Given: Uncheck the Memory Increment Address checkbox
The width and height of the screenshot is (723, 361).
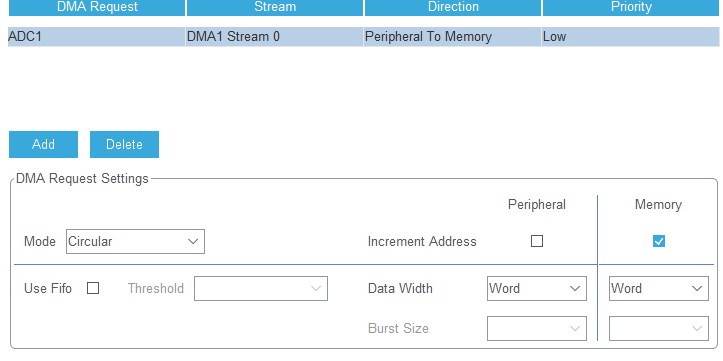Looking at the screenshot, I should (x=659, y=241).
